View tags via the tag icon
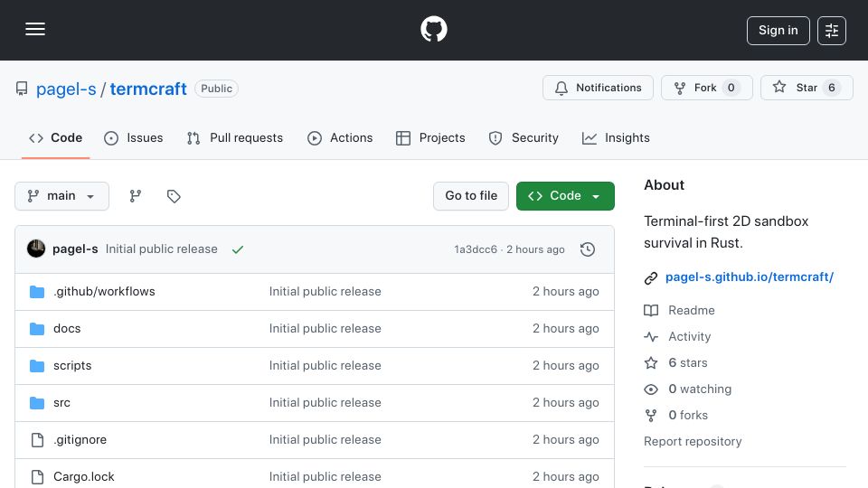 174,196
